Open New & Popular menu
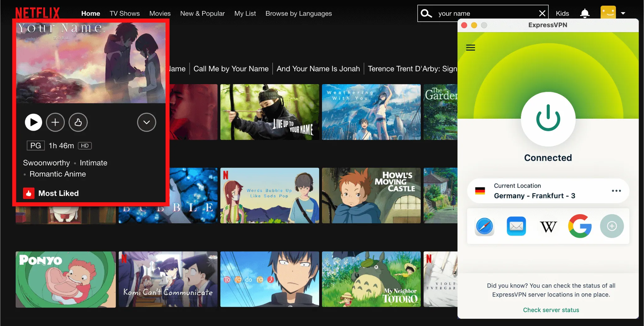This screenshot has width=644, height=326. 203,14
